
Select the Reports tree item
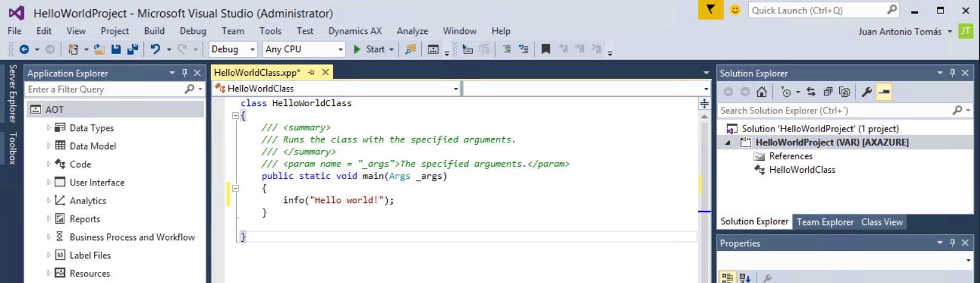(84, 219)
